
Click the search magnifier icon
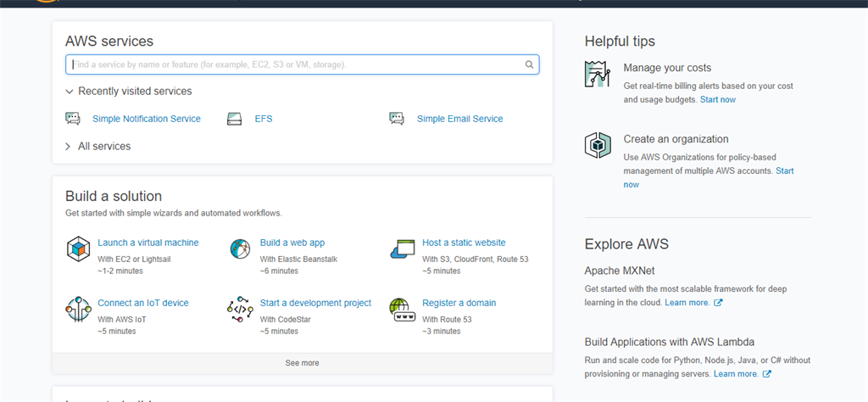[x=529, y=64]
